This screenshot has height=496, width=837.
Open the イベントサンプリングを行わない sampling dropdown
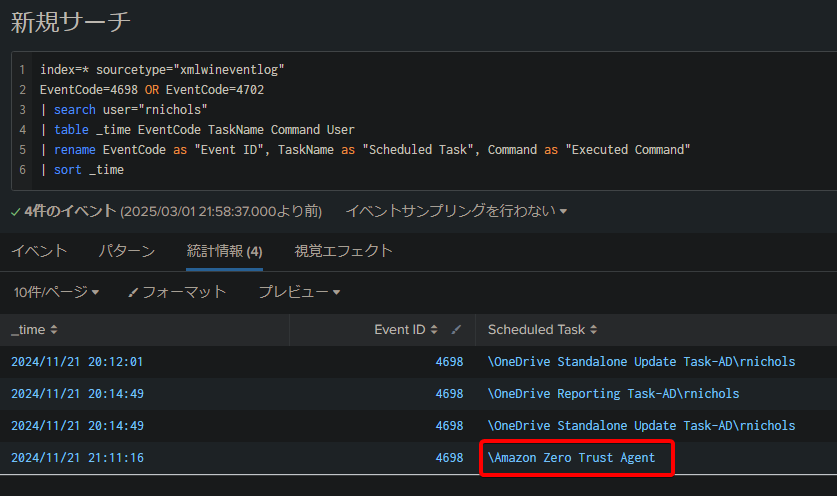[x=456, y=211]
